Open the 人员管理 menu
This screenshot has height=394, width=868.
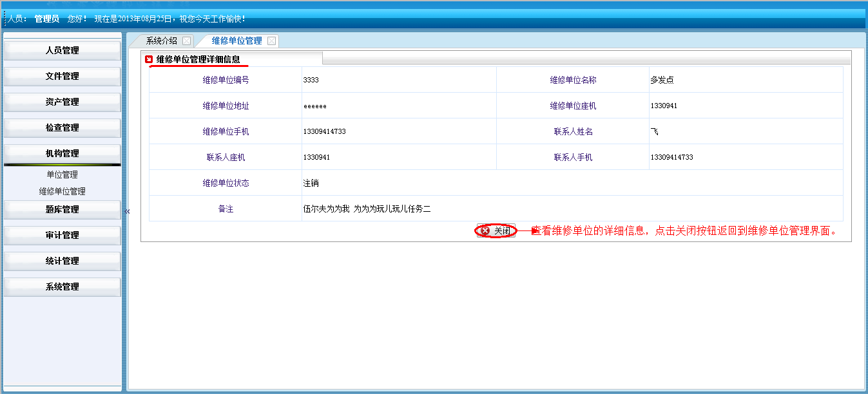pos(63,50)
